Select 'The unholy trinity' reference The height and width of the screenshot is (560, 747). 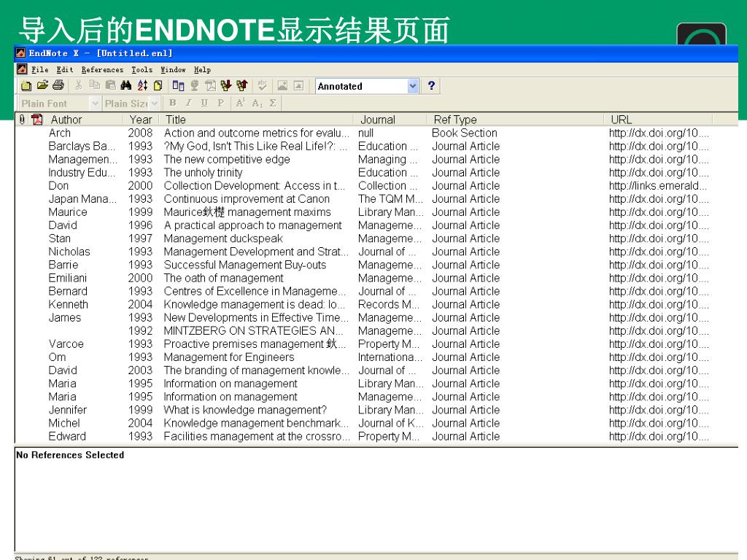376,172
